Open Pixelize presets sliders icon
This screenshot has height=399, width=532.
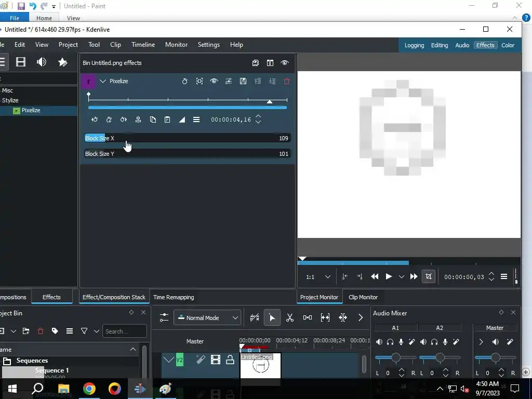229,81
